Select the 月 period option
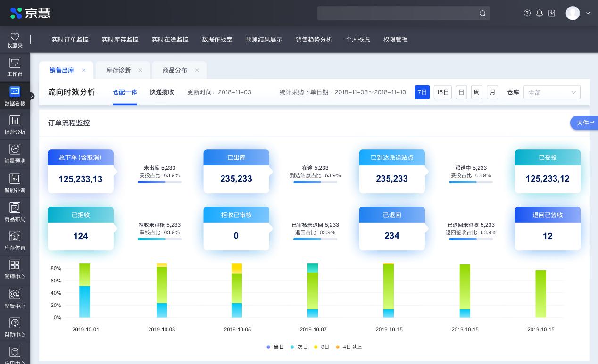The width and height of the screenshot is (598, 364). click(492, 92)
